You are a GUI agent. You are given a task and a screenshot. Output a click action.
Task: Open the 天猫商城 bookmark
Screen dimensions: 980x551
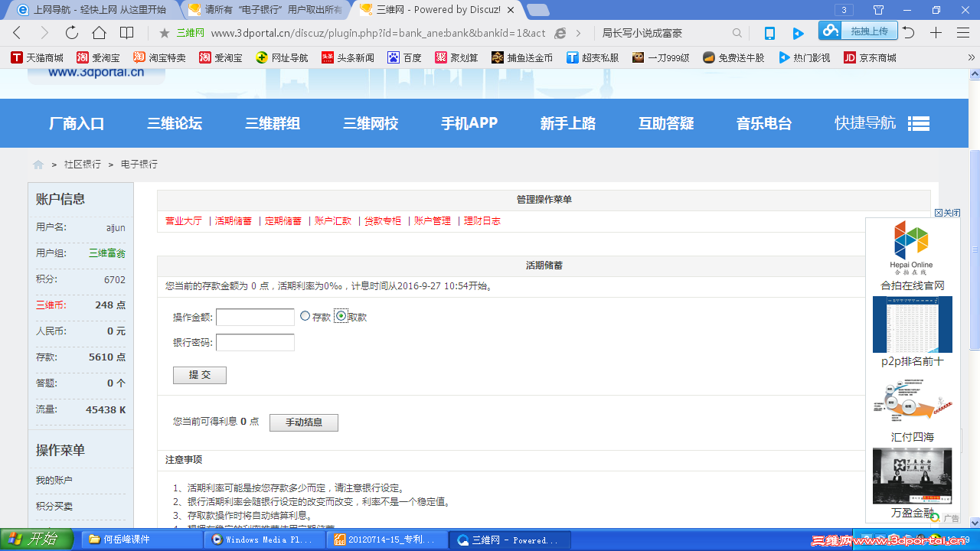pyautogui.click(x=38, y=57)
